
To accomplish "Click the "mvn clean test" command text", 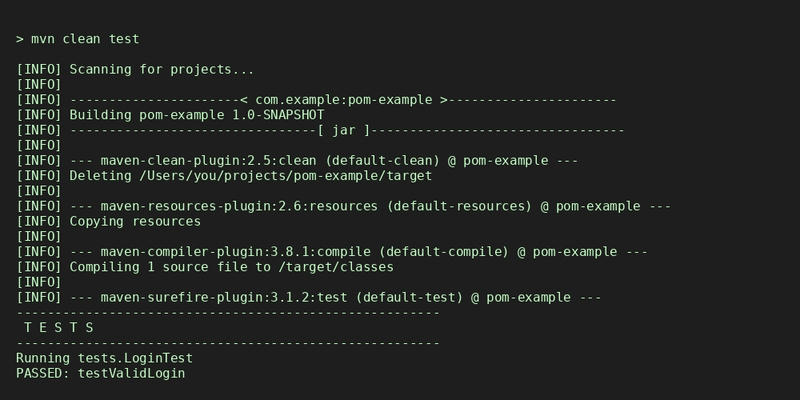I will [x=92, y=39].
